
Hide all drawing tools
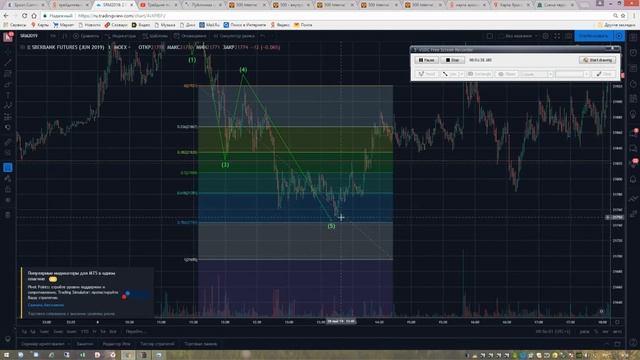pyautogui.click(x=8, y=200)
